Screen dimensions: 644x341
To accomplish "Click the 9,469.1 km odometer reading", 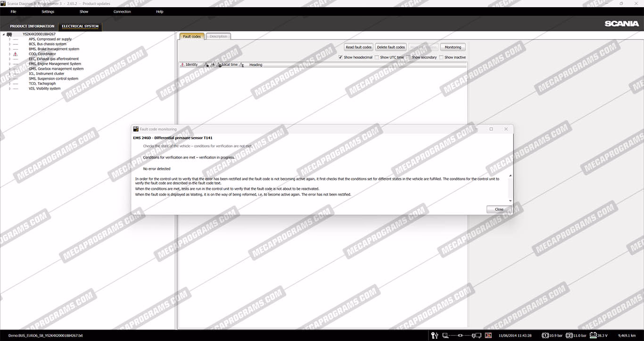I will point(627,336).
